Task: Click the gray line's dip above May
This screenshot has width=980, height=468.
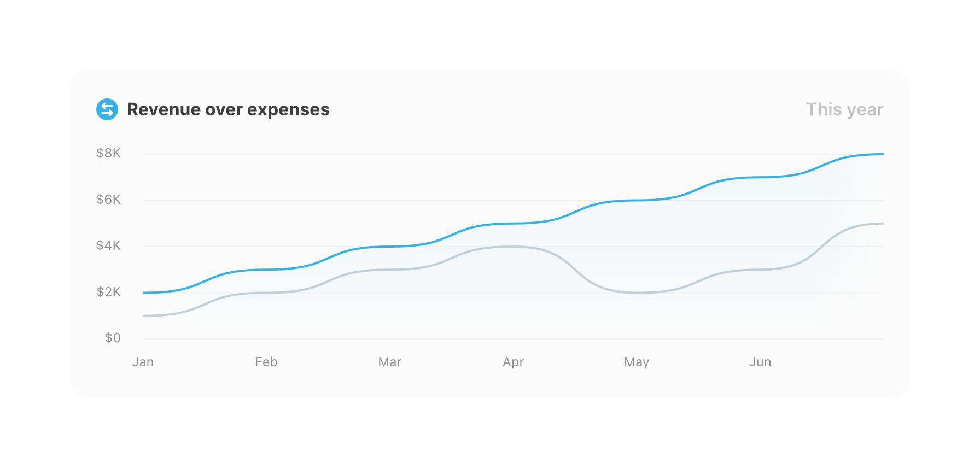Action: tap(637, 292)
